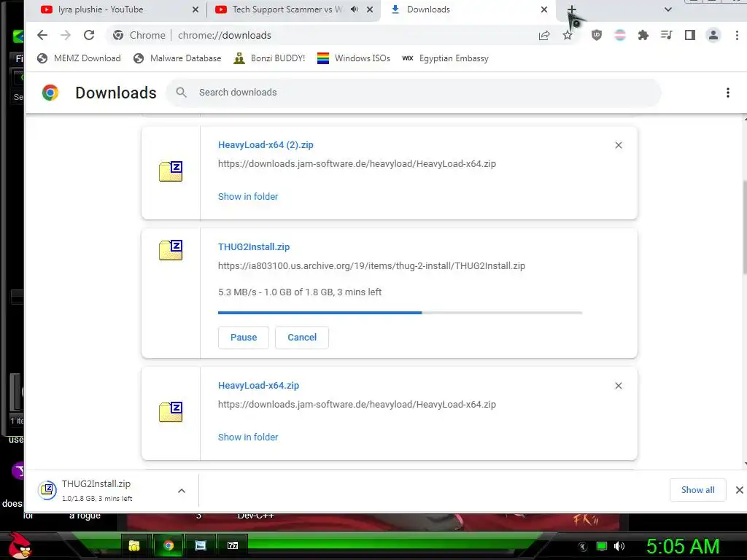Share this page via share icon
The height and width of the screenshot is (560, 747).
point(544,35)
